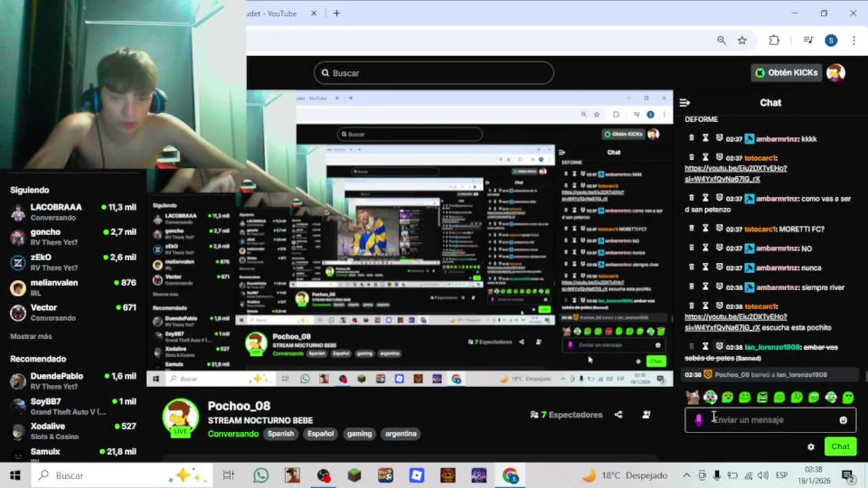Click the '7 Espectadores' viewer count
Image resolution: width=868 pixels, height=488 pixels.
click(566, 414)
